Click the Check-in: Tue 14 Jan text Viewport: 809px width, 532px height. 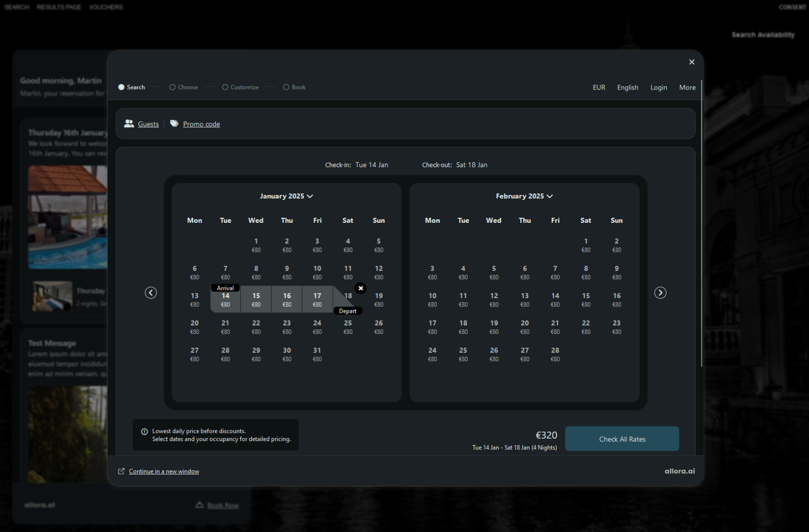point(356,165)
